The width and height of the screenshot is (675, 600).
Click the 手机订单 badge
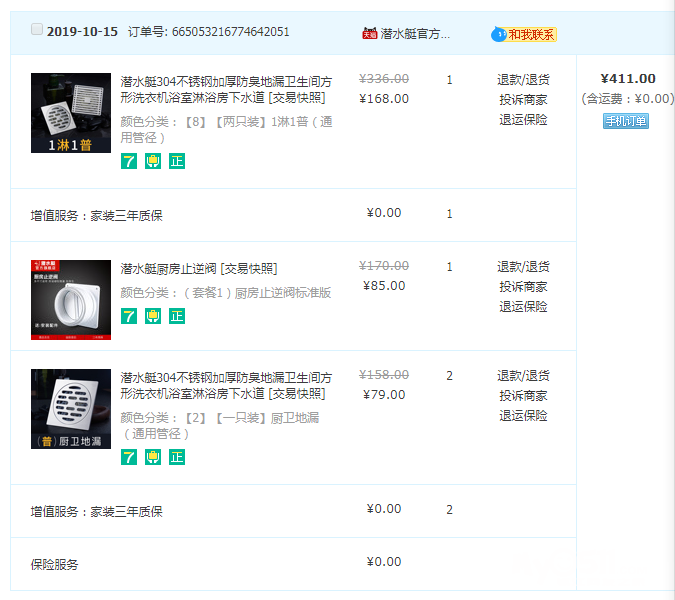625,121
